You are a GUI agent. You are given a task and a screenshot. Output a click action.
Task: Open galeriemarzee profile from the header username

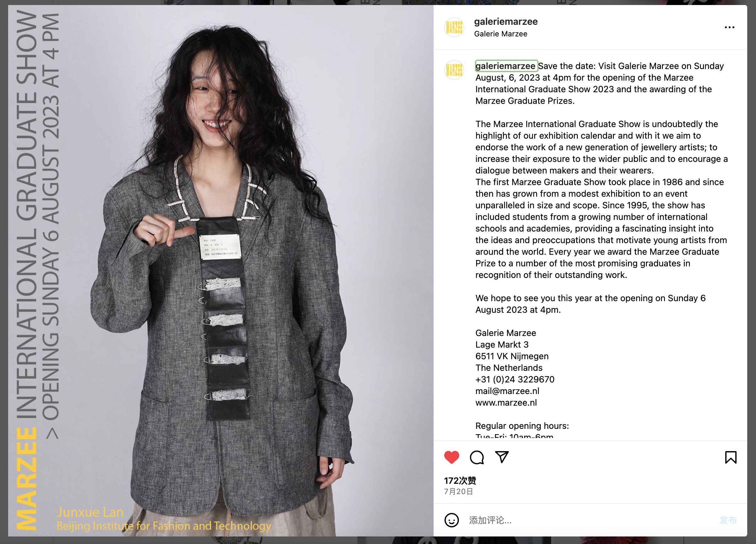click(506, 22)
